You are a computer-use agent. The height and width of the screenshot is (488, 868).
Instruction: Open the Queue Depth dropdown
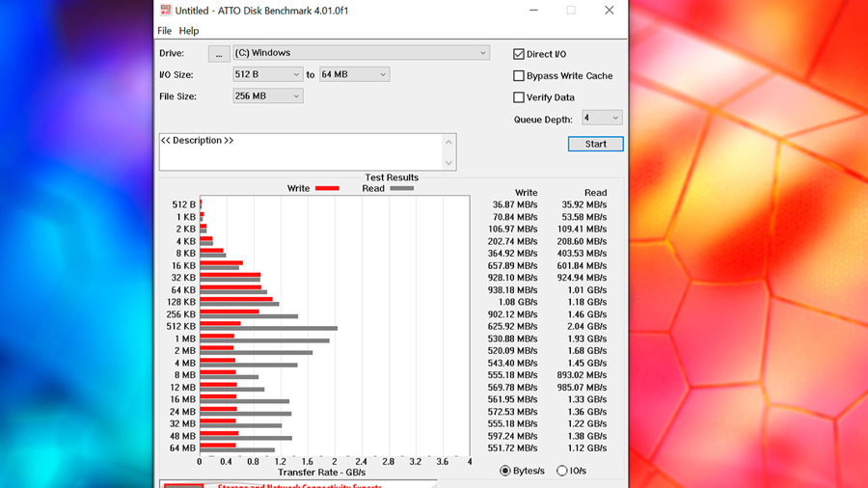(602, 118)
